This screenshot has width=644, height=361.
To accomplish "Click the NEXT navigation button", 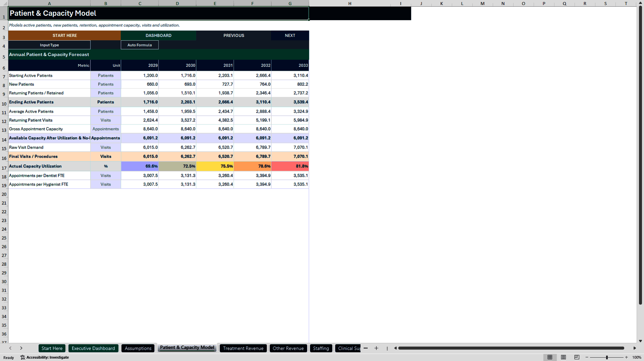I will tap(290, 35).
